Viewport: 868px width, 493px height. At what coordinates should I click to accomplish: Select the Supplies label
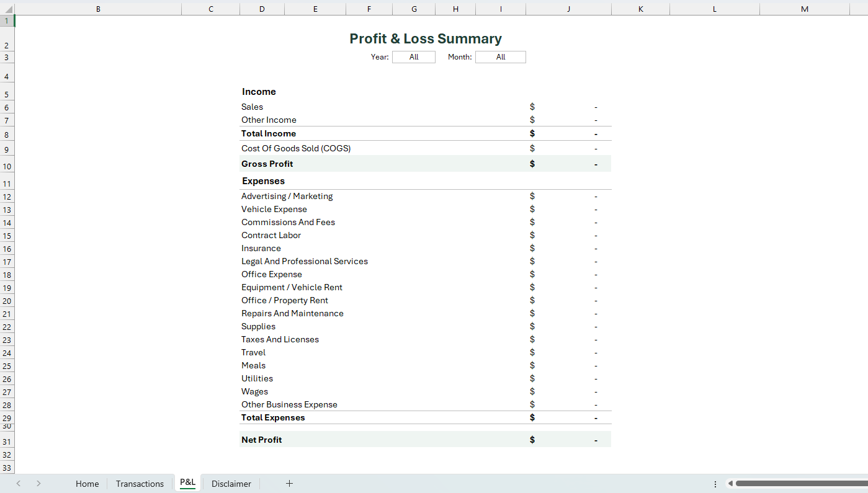(x=258, y=326)
